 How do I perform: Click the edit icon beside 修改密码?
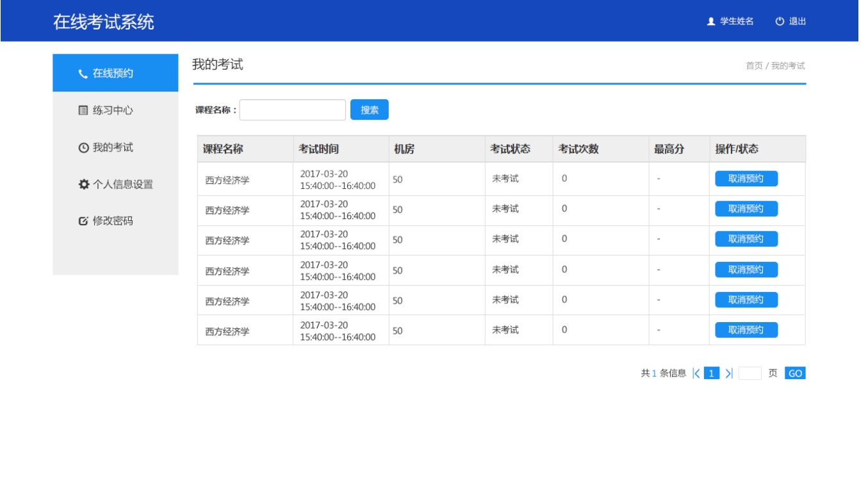pyautogui.click(x=83, y=221)
